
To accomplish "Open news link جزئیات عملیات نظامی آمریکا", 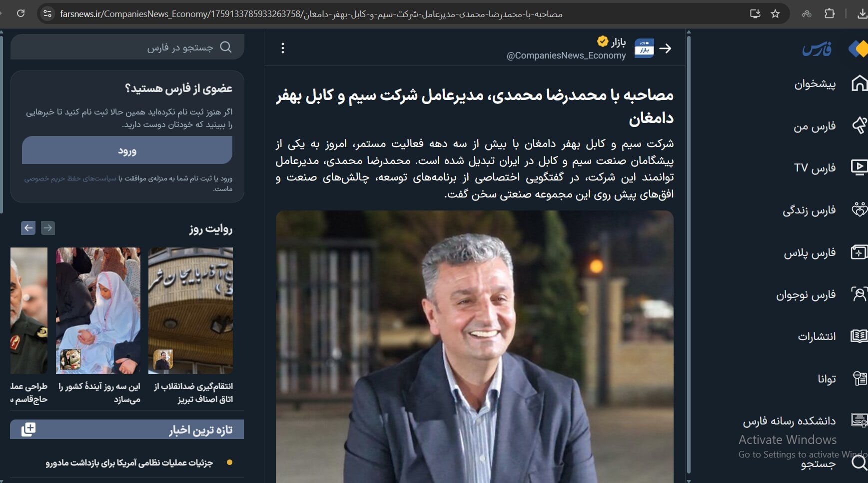I will point(129,463).
